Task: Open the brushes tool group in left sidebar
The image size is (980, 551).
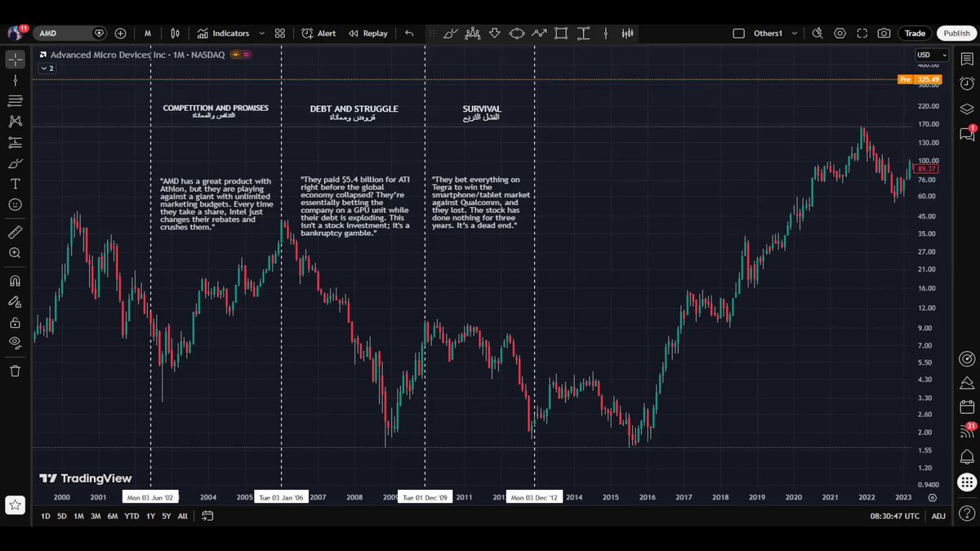Action: (15, 163)
